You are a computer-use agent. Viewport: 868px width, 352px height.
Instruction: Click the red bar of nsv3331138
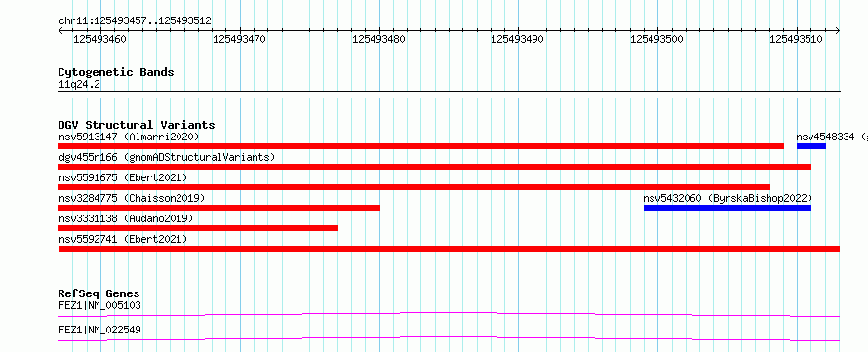point(198,228)
